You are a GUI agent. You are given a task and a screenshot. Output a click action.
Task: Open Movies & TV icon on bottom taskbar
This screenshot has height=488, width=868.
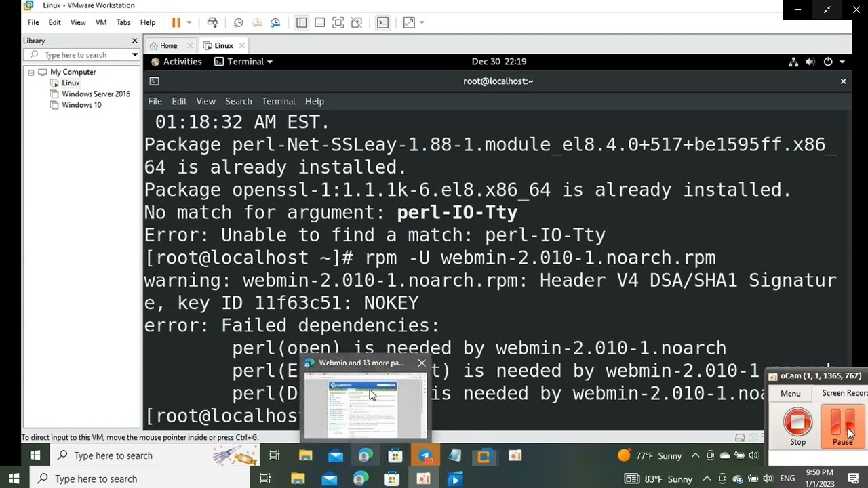coord(454,479)
